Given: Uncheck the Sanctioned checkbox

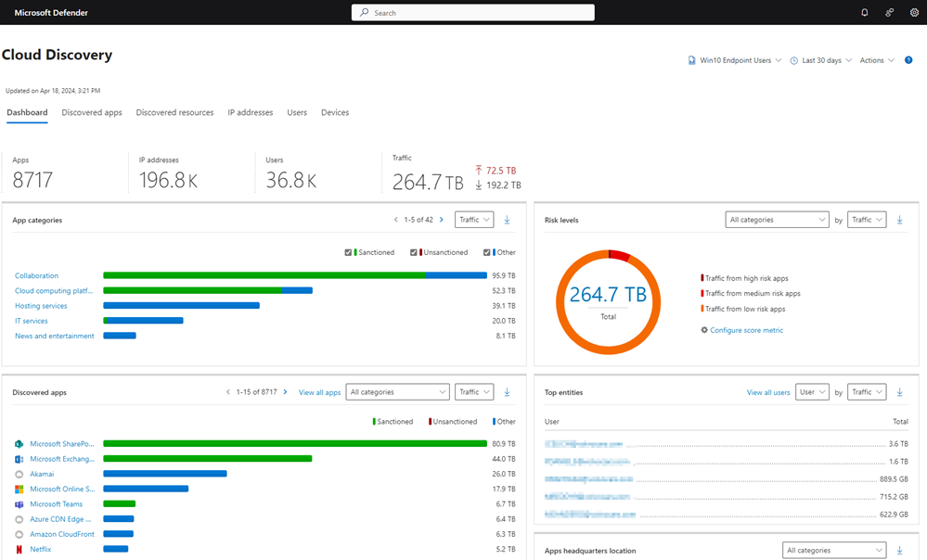Looking at the screenshot, I should (348, 252).
